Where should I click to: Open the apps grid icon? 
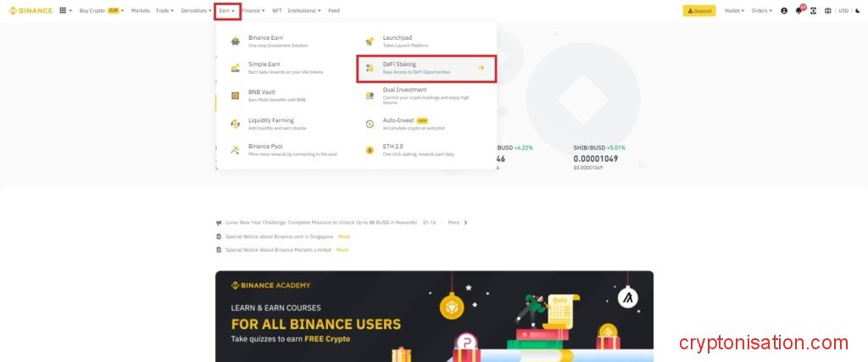pyautogui.click(x=63, y=11)
